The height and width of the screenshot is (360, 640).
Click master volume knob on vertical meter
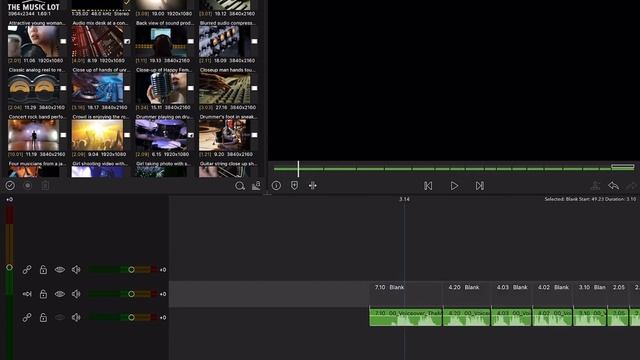(x=9, y=268)
